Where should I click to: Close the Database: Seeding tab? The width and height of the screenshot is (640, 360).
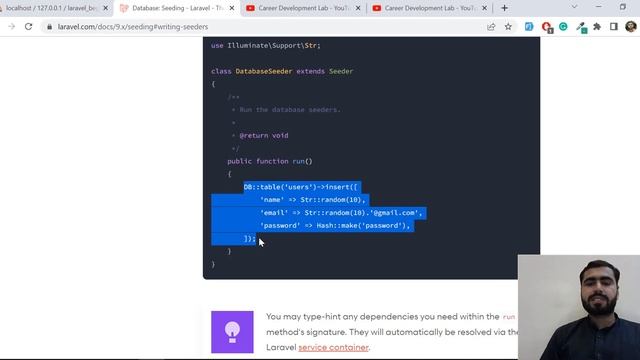click(x=232, y=8)
